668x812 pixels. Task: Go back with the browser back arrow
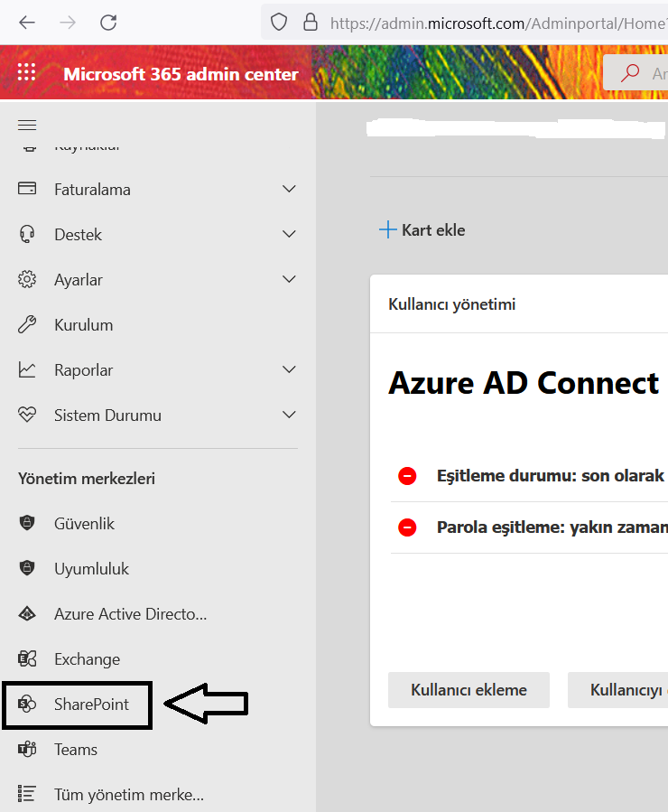(x=27, y=23)
